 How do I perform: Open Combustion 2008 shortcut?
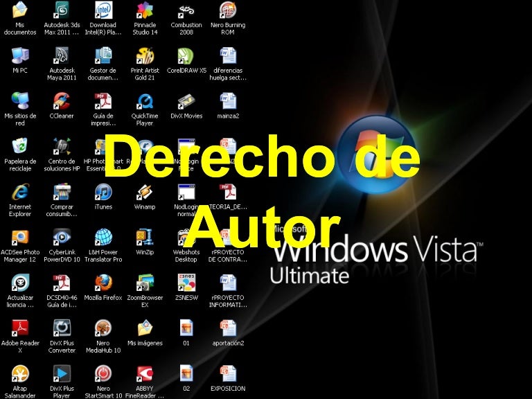(x=186, y=10)
